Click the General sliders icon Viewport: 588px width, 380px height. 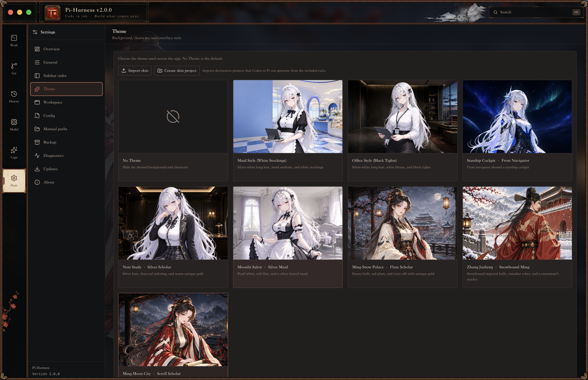point(37,62)
